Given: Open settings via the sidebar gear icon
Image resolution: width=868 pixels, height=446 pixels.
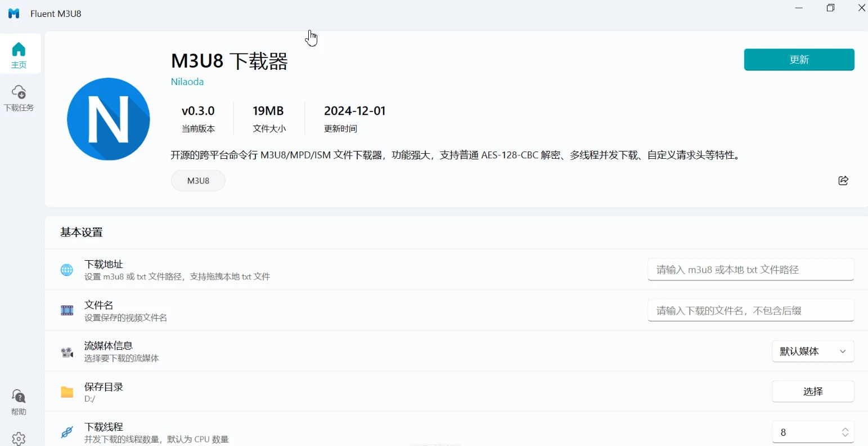Looking at the screenshot, I should pyautogui.click(x=19, y=439).
